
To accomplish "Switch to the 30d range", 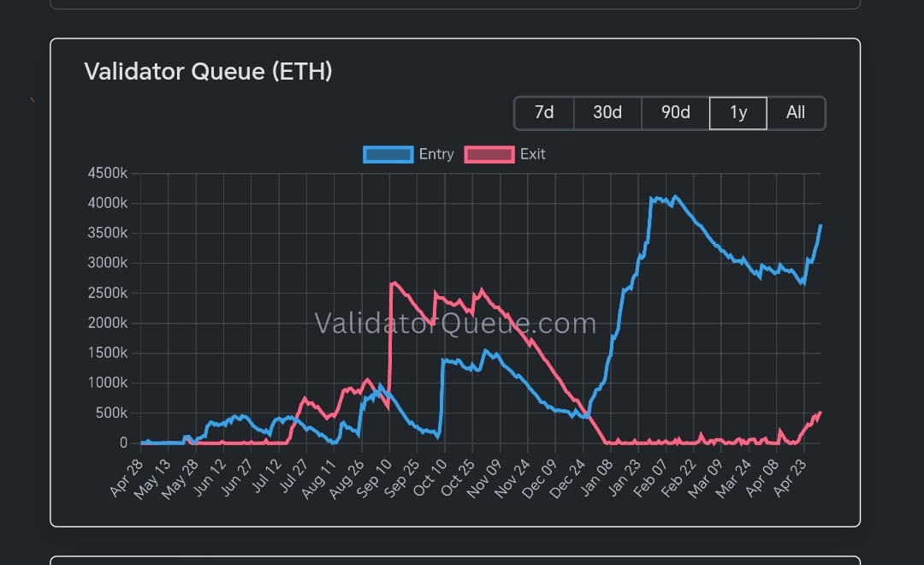I will coord(607,113).
